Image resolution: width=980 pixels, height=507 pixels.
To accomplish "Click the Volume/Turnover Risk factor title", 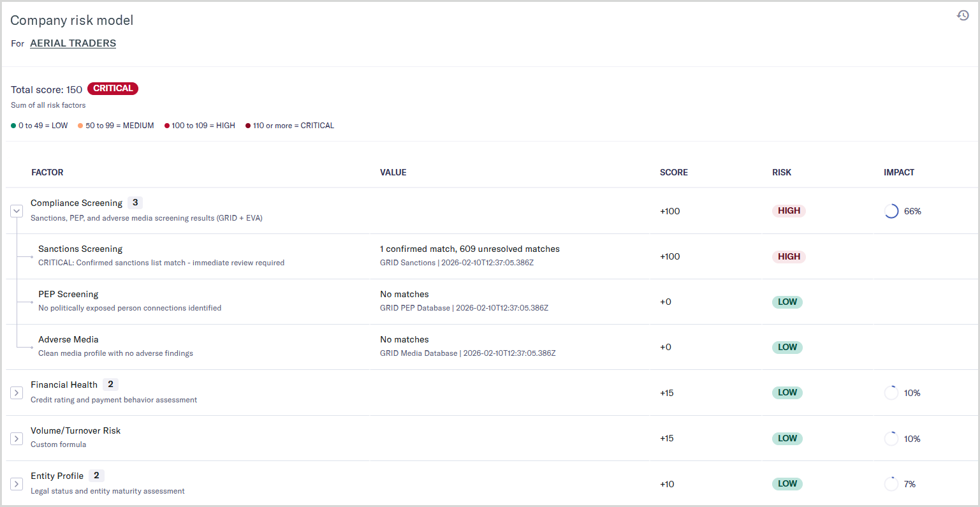I will (75, 430).
